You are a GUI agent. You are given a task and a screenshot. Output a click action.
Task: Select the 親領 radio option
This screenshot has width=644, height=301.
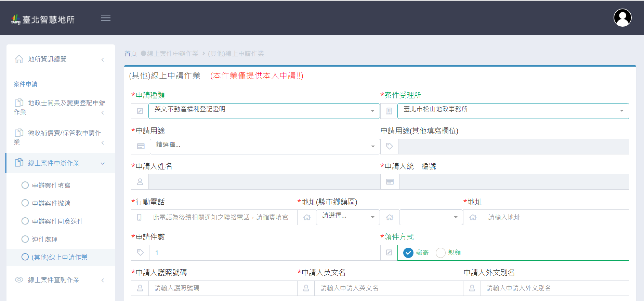point(441,253)
